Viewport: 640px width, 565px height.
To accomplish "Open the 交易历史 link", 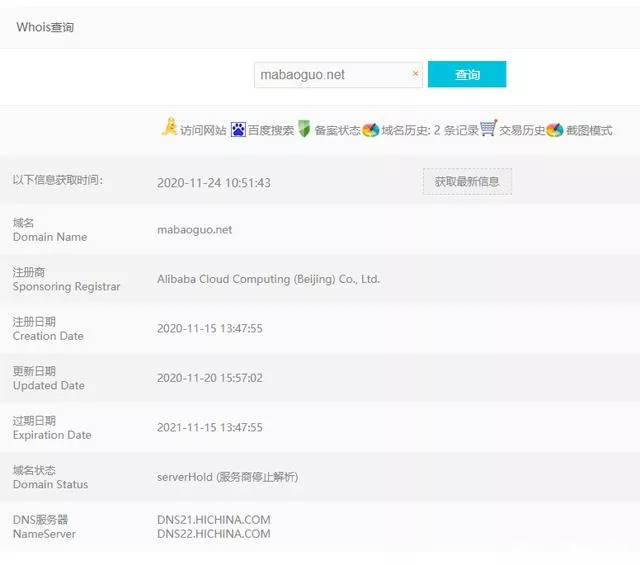I will 522,130.
